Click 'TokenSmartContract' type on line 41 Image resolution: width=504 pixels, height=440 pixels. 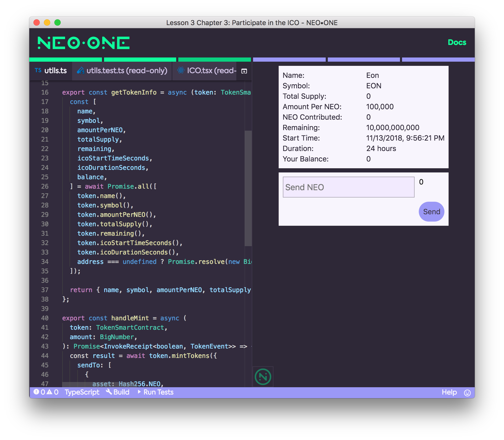click(130, 328)
